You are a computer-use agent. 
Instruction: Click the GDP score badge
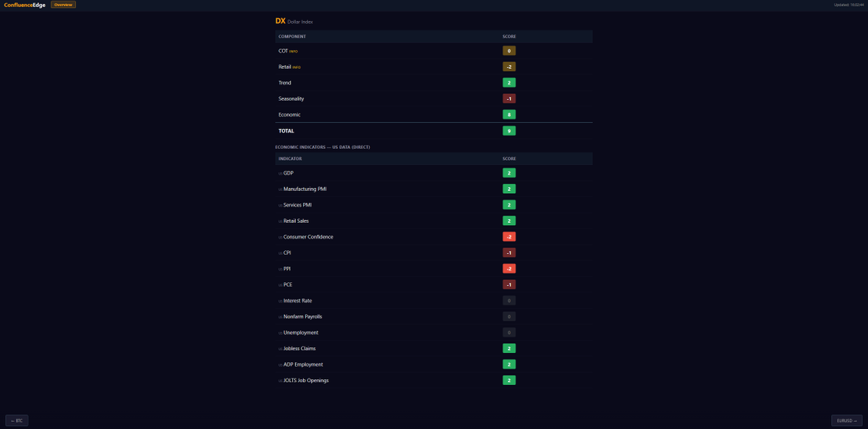click(x=509, y=173)
